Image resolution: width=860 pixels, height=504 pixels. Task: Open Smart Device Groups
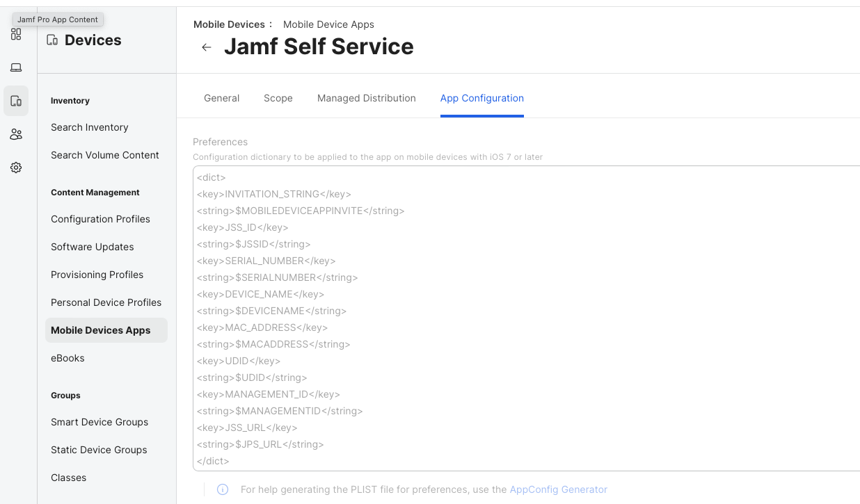[99, 422]
